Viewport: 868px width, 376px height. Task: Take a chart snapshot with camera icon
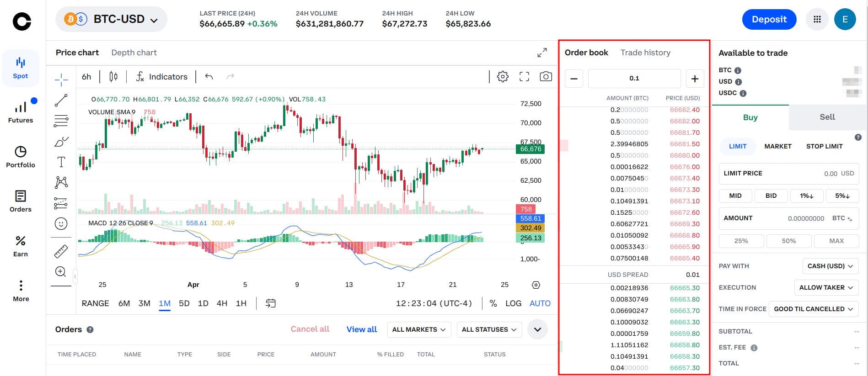pyautogui.click(x=546, y=77)
